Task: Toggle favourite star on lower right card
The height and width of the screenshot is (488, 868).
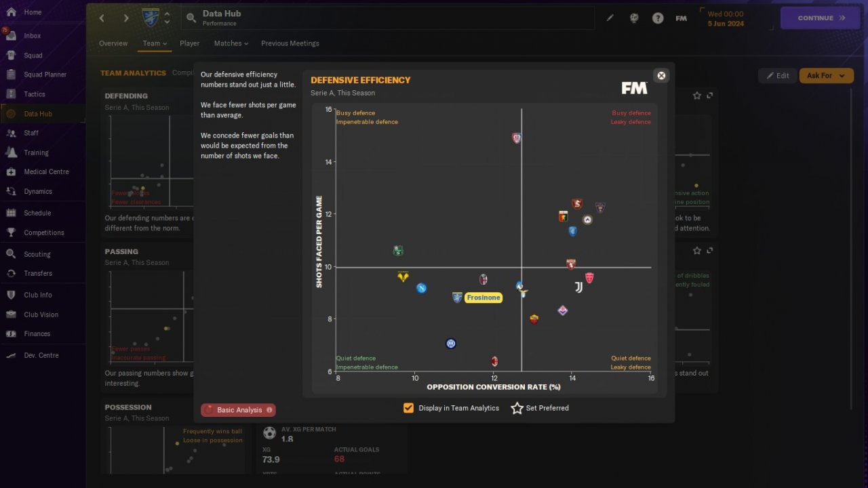Action: (697, 251)
